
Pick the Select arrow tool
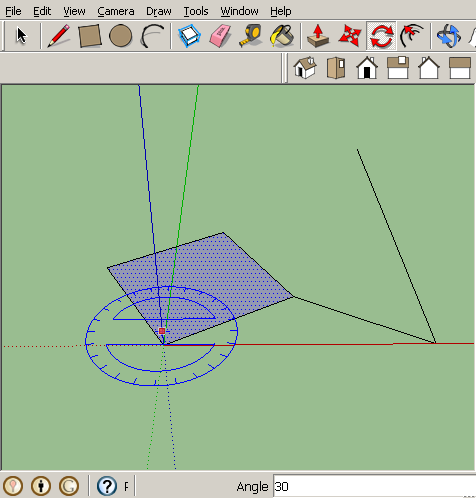click(21, 36)
